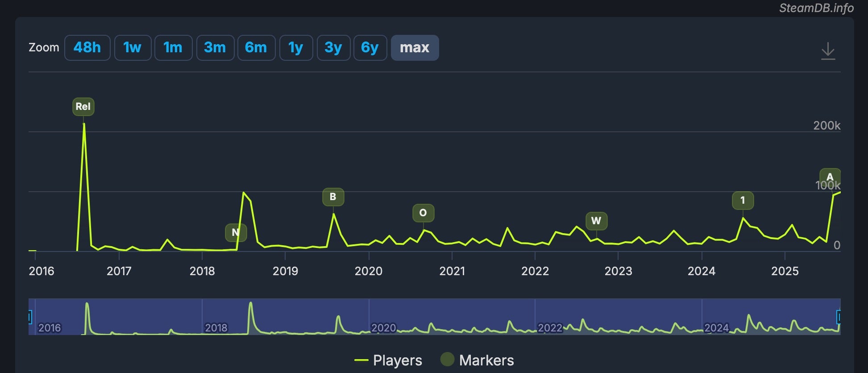Select the max zoom range
The height and width of the screenshot is (373, 868).
tap(415, 47)
